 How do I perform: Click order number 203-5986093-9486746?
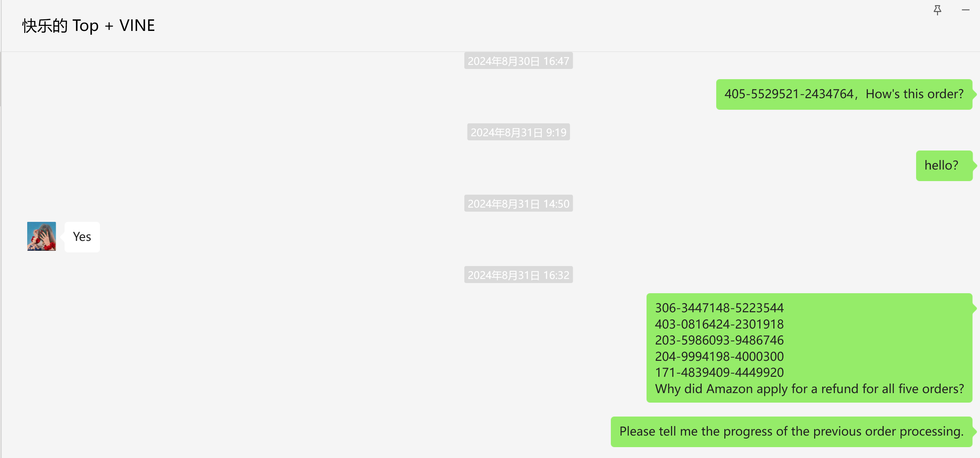[x=719, y=340]
